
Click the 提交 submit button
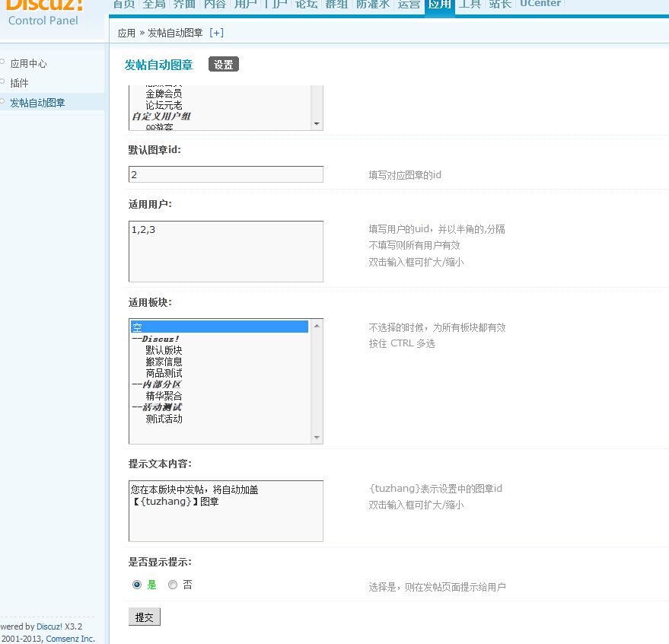pyautogui.click(x=144, y=617)
